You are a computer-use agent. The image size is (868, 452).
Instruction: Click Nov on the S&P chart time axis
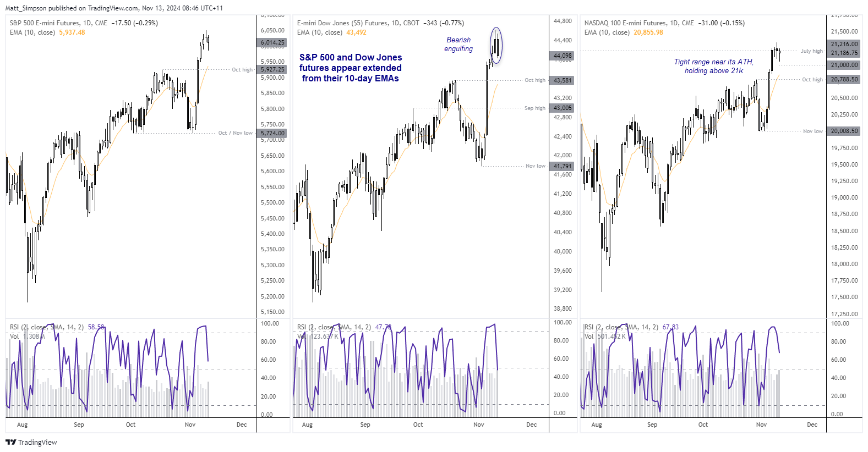pos(190,425)
